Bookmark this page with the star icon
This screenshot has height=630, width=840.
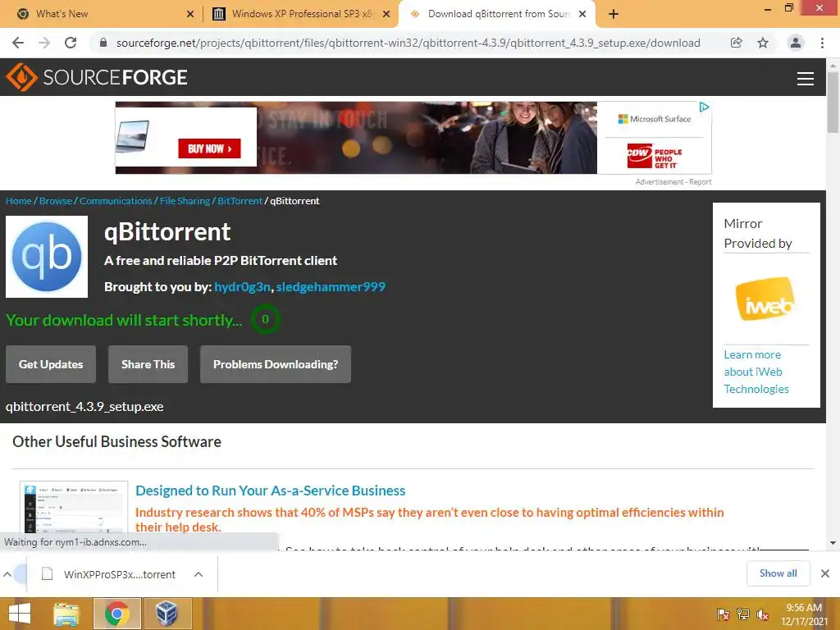(763, 43)
